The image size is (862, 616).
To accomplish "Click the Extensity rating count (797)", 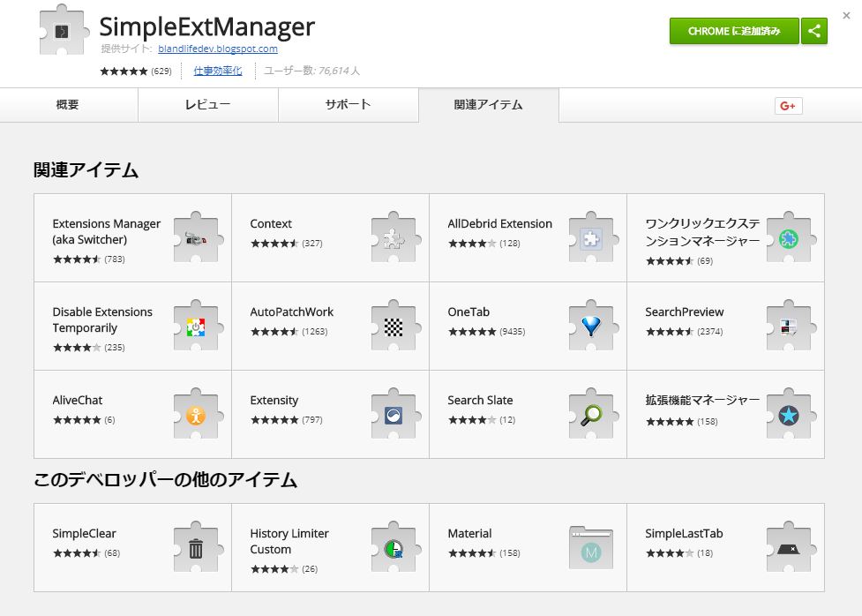I will [x=312, y=420].
